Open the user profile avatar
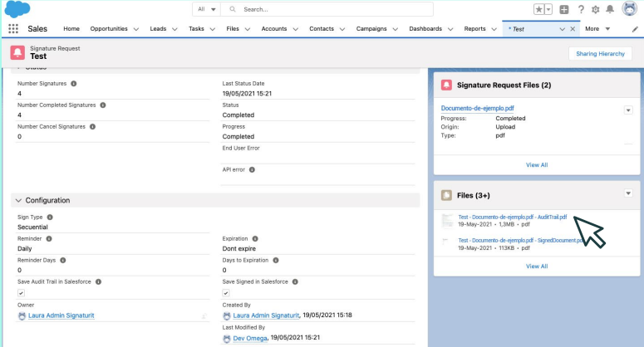The height and width of the screenshot is (347, 644). [629, 8]
